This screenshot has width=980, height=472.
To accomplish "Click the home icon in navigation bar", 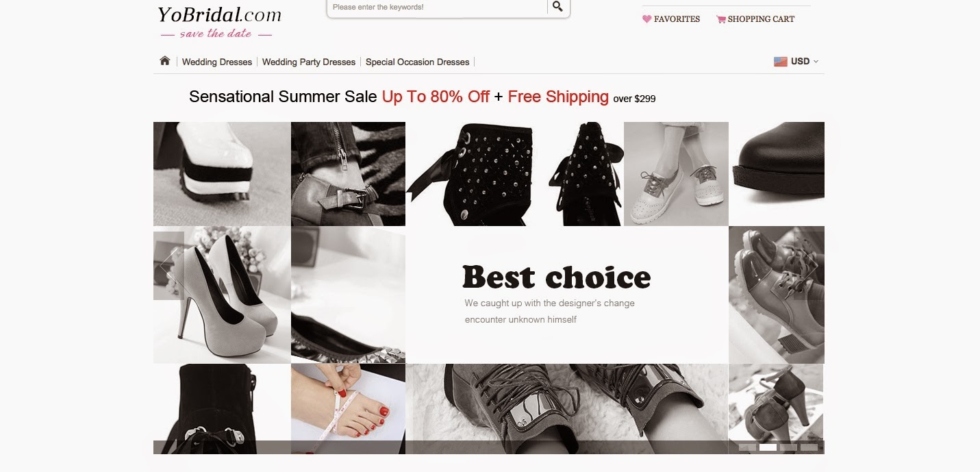I will click(164, 61).
